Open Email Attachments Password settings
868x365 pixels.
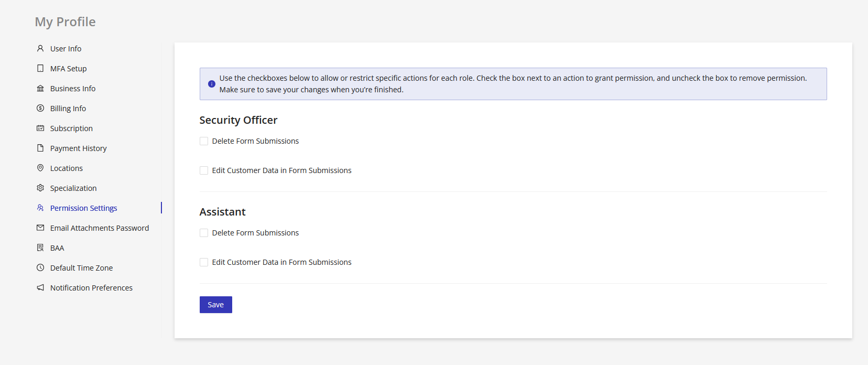pos(100,228)
